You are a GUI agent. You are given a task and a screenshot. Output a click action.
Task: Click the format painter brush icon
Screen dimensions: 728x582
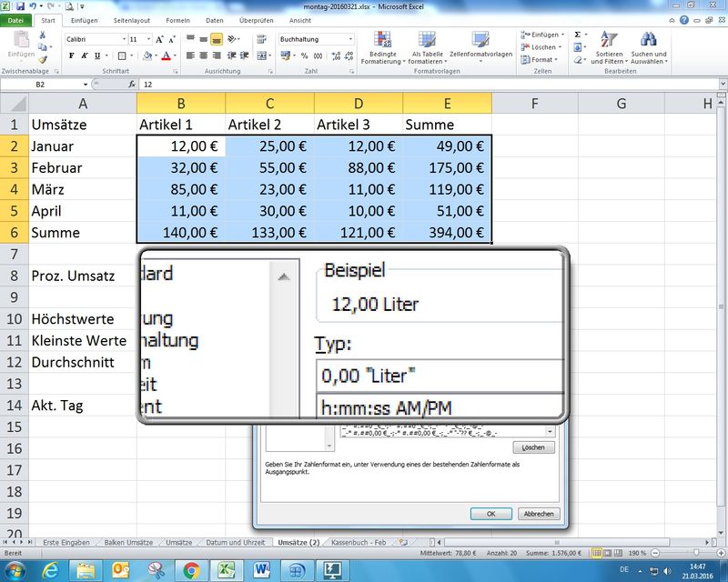point(43,59)
